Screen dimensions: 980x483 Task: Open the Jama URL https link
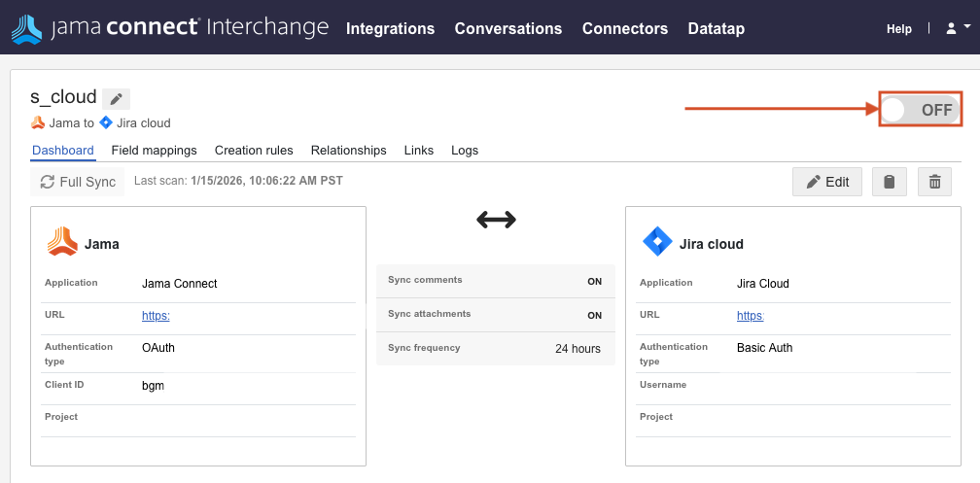coord(156,316)
